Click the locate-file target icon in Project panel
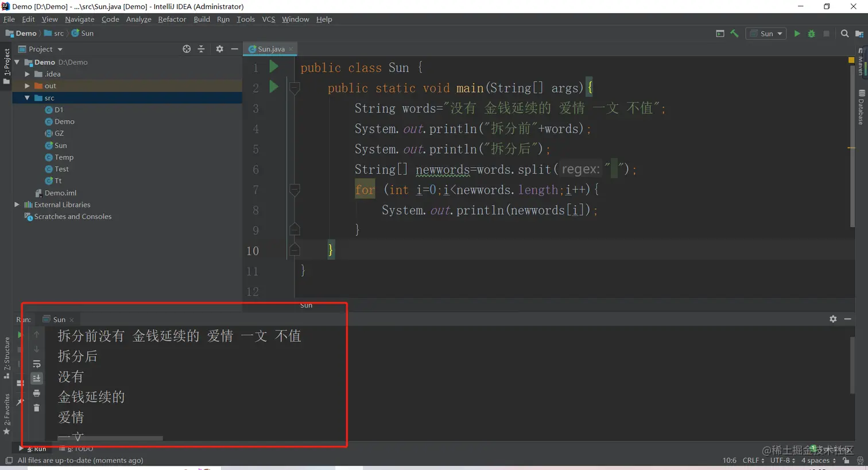868x470 pixels. pyautogui.click(x=187, y=49)
